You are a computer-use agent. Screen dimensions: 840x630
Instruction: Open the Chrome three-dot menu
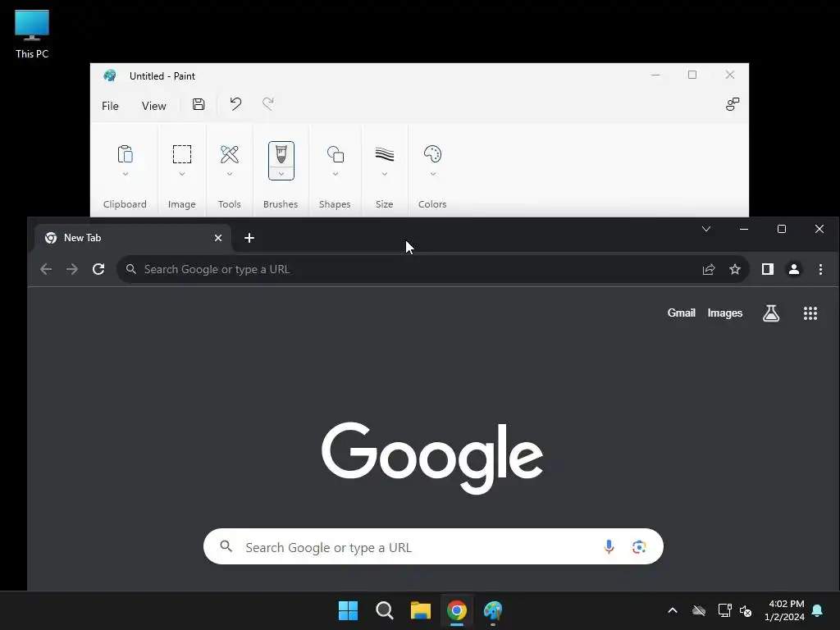tap(820, 269)
